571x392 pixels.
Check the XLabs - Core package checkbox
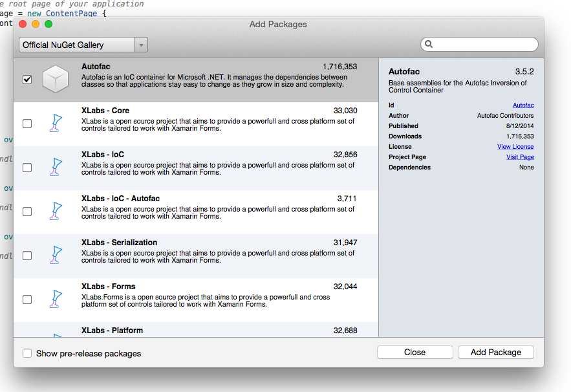(x=27, y=124)
